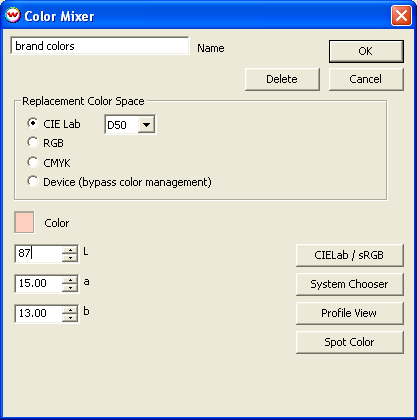The height and width of the screenshot is (420, 417).
Task: Select the RGB color space option
Action: coord(33,142)
